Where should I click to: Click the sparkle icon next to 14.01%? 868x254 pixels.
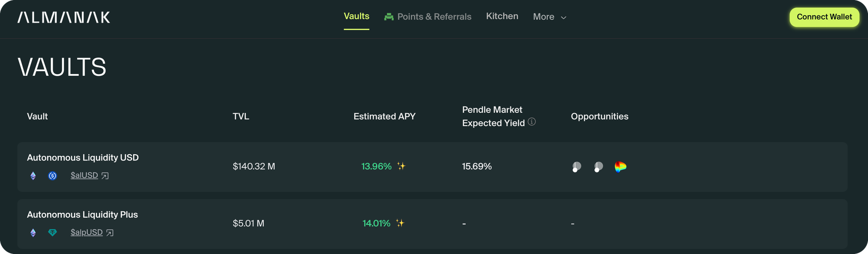(x=400, y=223)
